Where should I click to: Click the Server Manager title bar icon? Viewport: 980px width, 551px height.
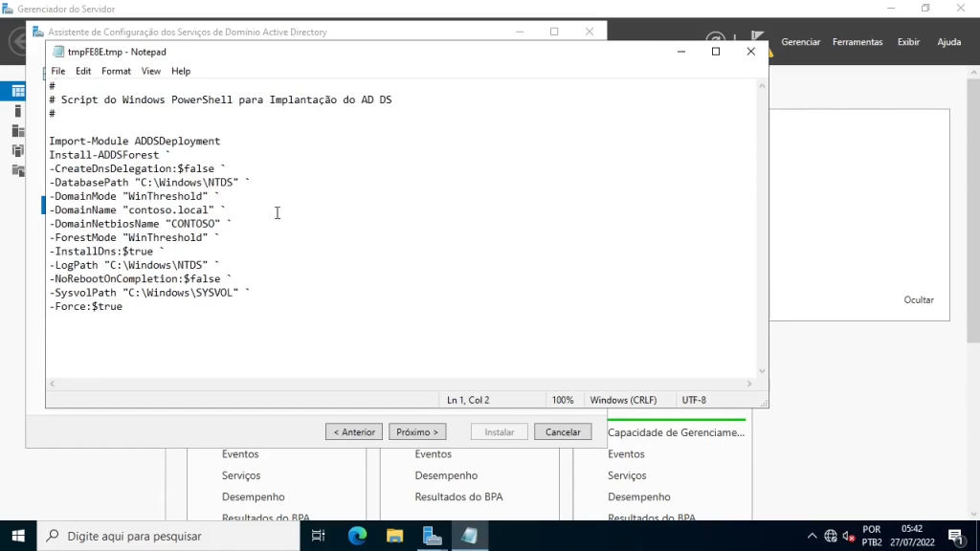[8, 9]
